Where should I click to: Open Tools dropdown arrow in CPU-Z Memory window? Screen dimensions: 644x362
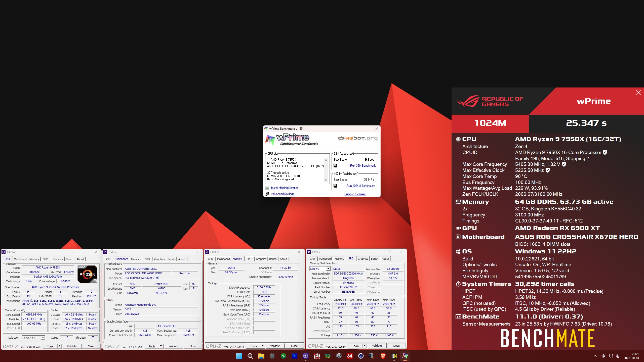point(263,346)
